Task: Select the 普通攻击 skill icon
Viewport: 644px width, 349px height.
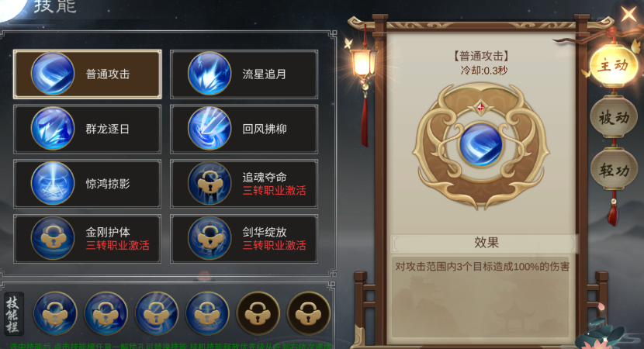Action: tap(53, 74)
